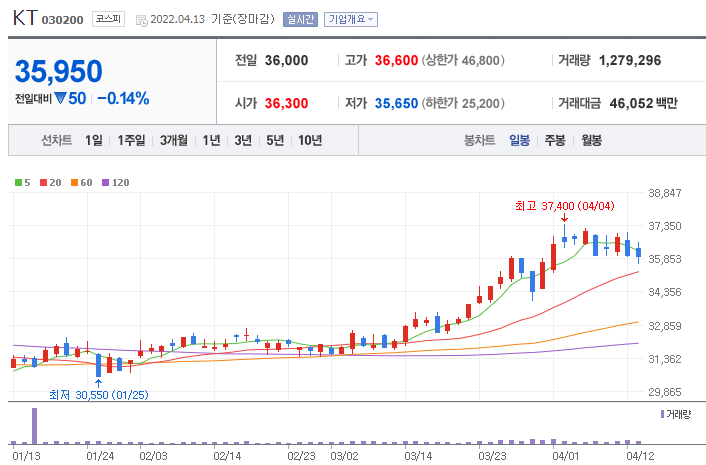This screenshot has width=706, height=465.
Task: Click the down triangle price change icon
Action: pos(60,98)
